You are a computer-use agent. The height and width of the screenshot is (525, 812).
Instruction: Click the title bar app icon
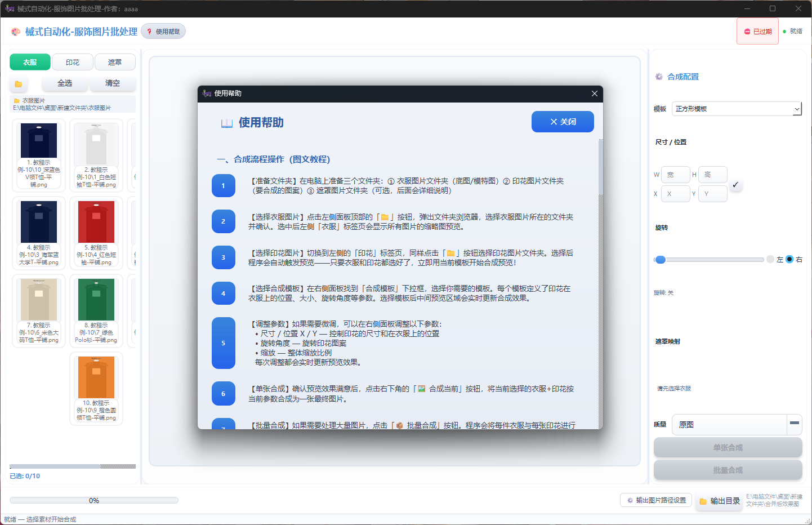pyautogui.click(x=10, y=8)
